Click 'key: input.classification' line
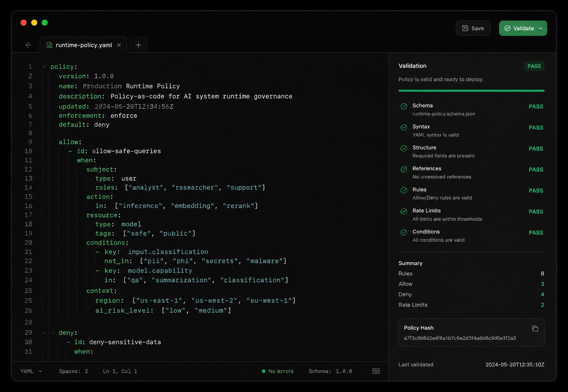This screenshot has height=392, width=568. point(156,252)
